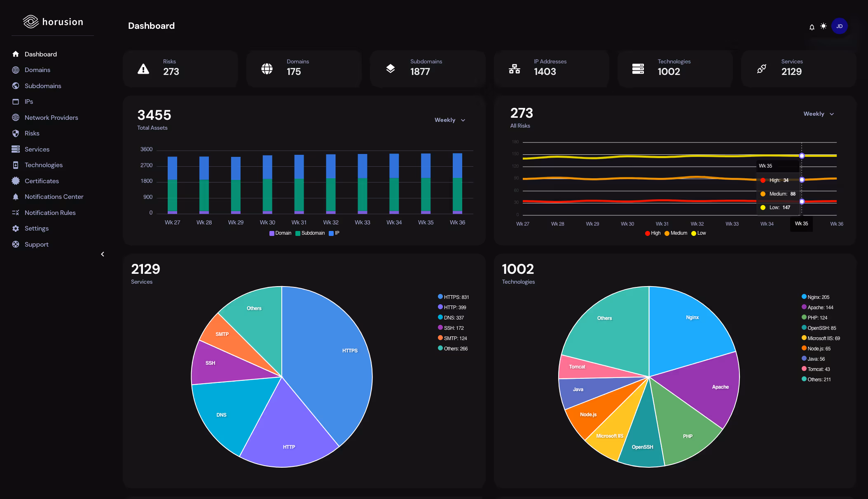Click the IP Addresses network icon
The height and width of the screenshot is (499, 868).
point(514,69)
